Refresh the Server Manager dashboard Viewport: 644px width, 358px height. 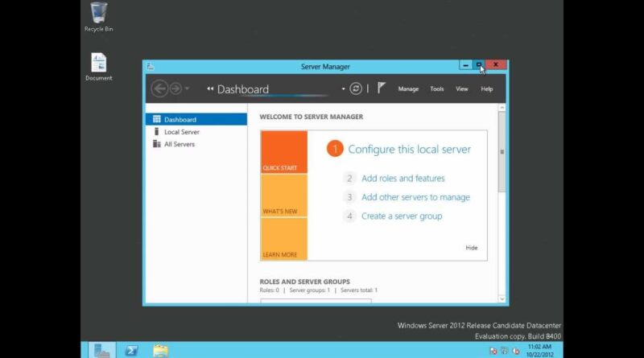pyautogui.click(x=356, y=88)
